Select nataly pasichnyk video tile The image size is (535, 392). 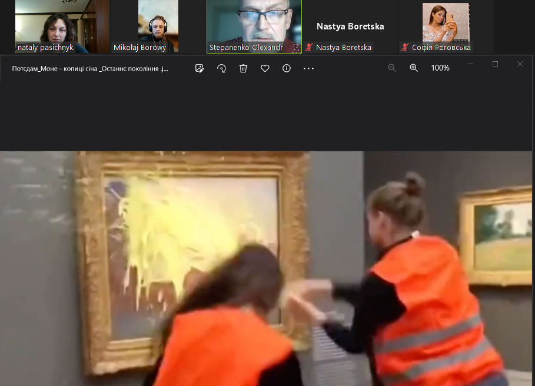pos(62,26)
